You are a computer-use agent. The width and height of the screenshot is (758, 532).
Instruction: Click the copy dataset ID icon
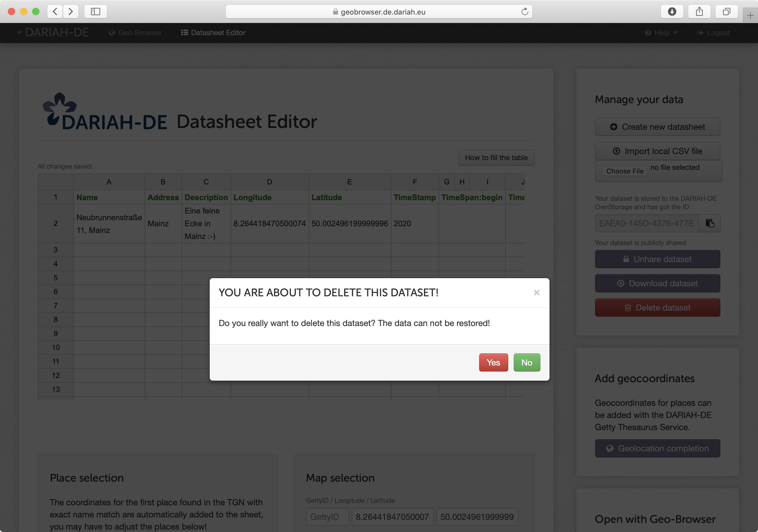(x=710, y=224)
